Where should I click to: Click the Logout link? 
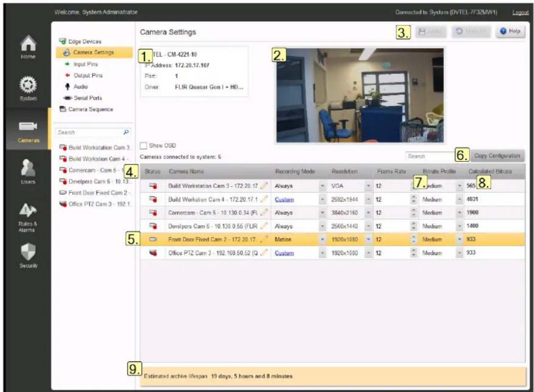point(520,12)
